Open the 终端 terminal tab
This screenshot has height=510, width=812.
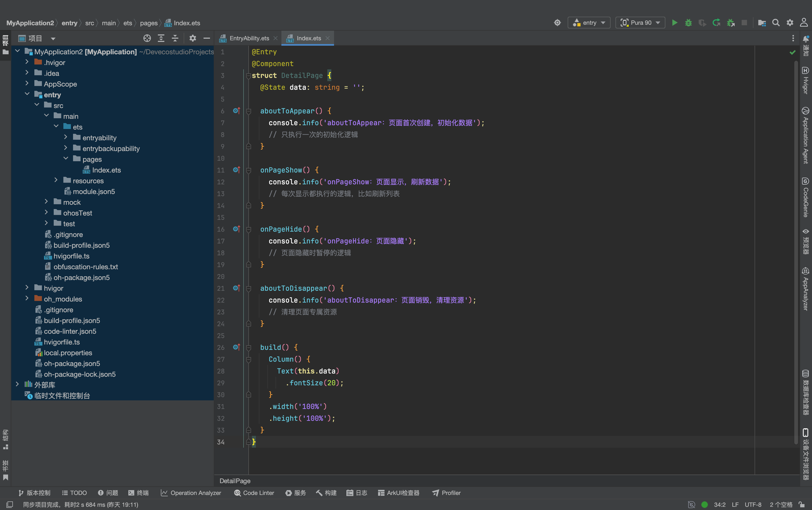(139, 493)
